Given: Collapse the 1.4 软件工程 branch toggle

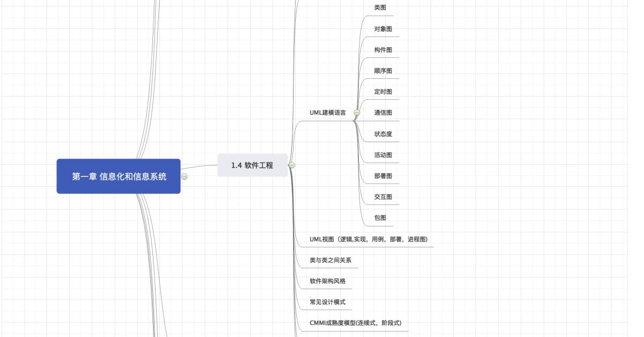Looking at the screenshot, I should point(292,165).
